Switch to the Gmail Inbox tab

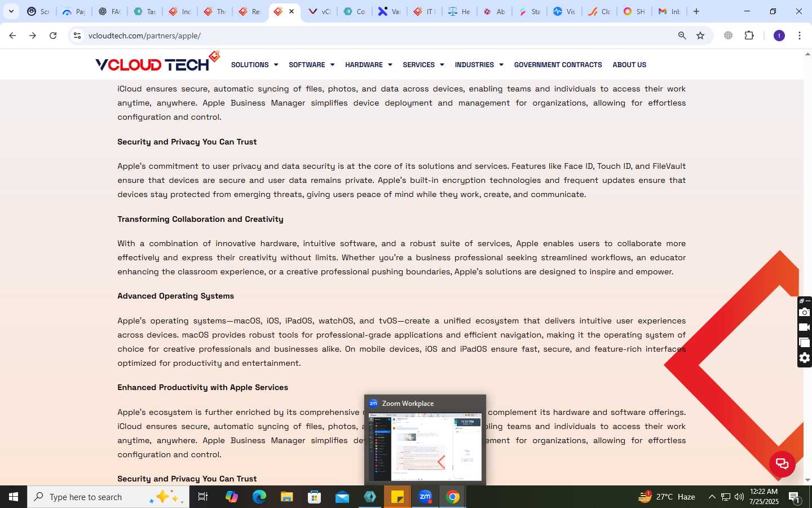coord(669,11)
